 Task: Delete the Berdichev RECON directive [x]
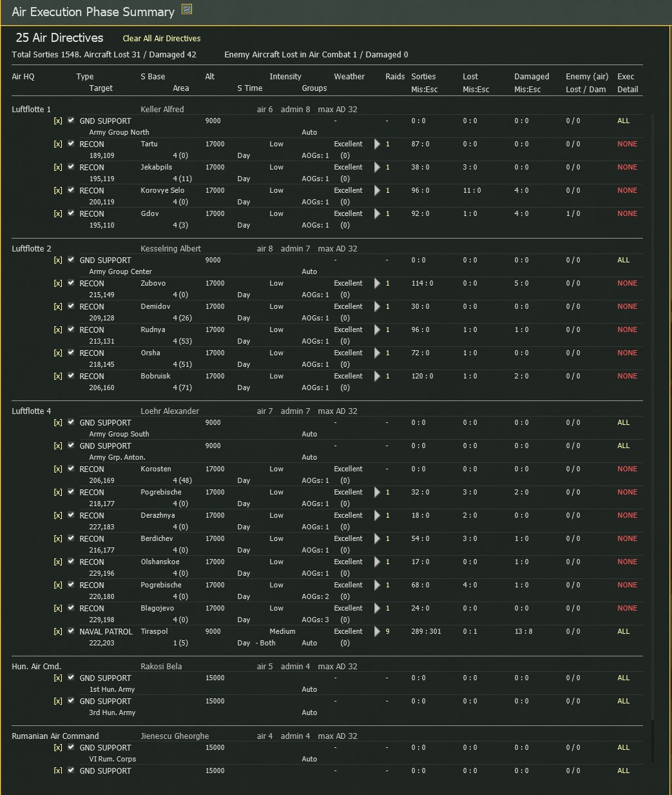(58, 539)
